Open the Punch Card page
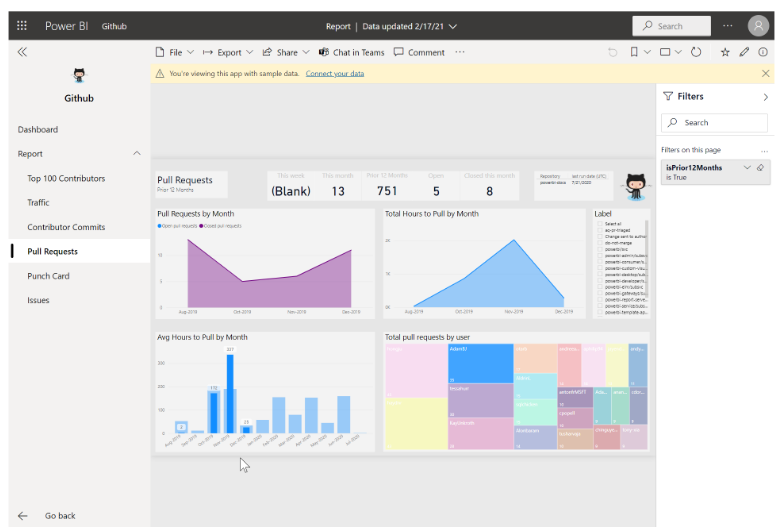This screenshot has width=782, height=527. pos(48,276)
